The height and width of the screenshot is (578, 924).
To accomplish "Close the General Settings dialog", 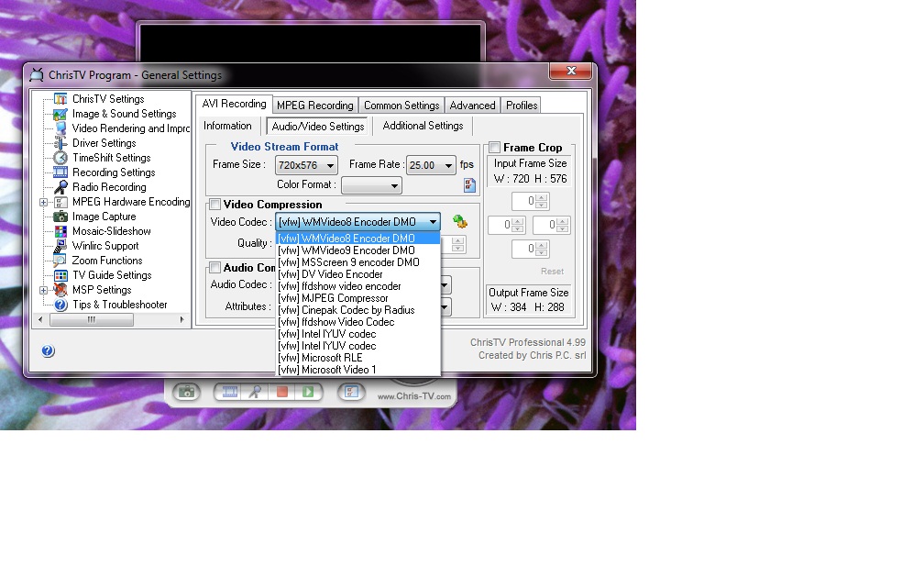I will click(570, 71).
